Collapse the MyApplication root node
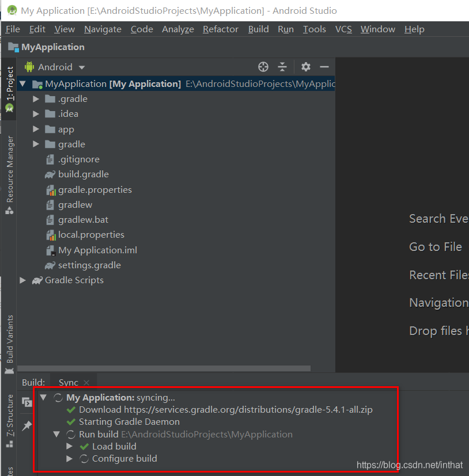Screen dimensions: 469x476 23,84
